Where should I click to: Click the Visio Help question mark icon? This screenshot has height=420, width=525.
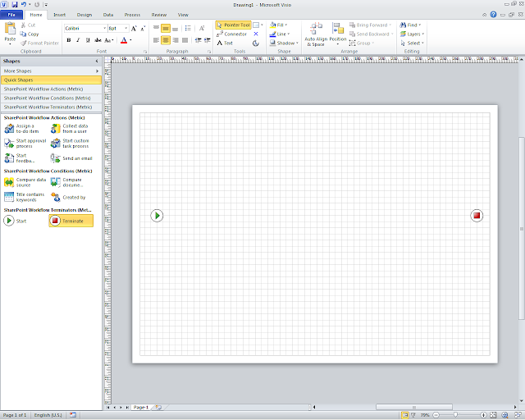coord(493,15)
